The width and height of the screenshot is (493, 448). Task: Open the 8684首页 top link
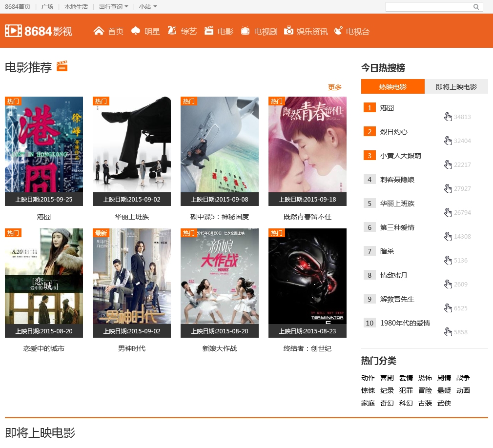(x=18, y=7)
